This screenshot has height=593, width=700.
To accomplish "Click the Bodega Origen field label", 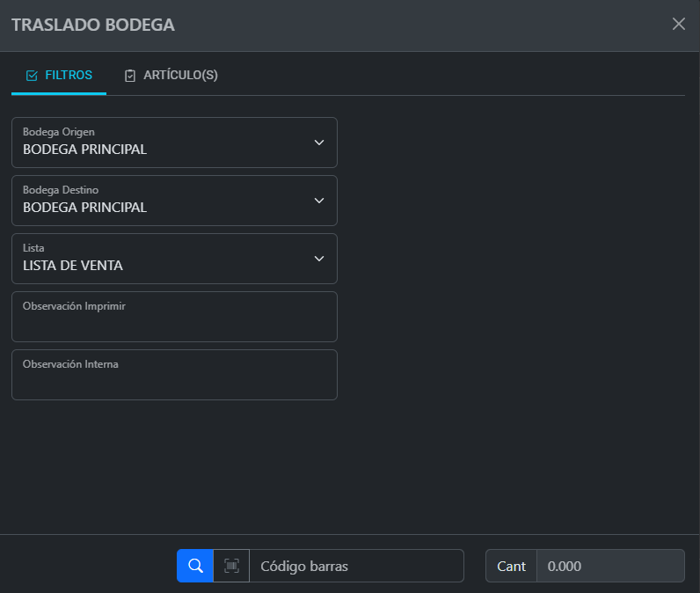I will (x=58, y=132).
